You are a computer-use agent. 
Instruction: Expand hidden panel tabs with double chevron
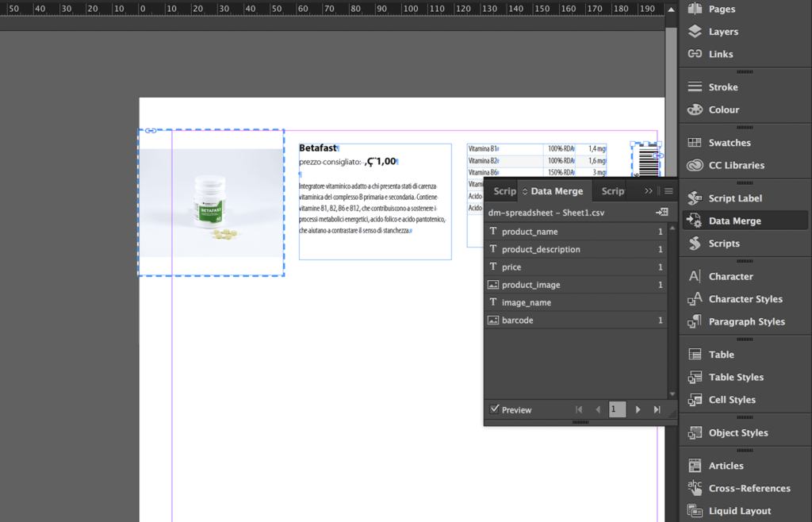click(x=649, y=191)
